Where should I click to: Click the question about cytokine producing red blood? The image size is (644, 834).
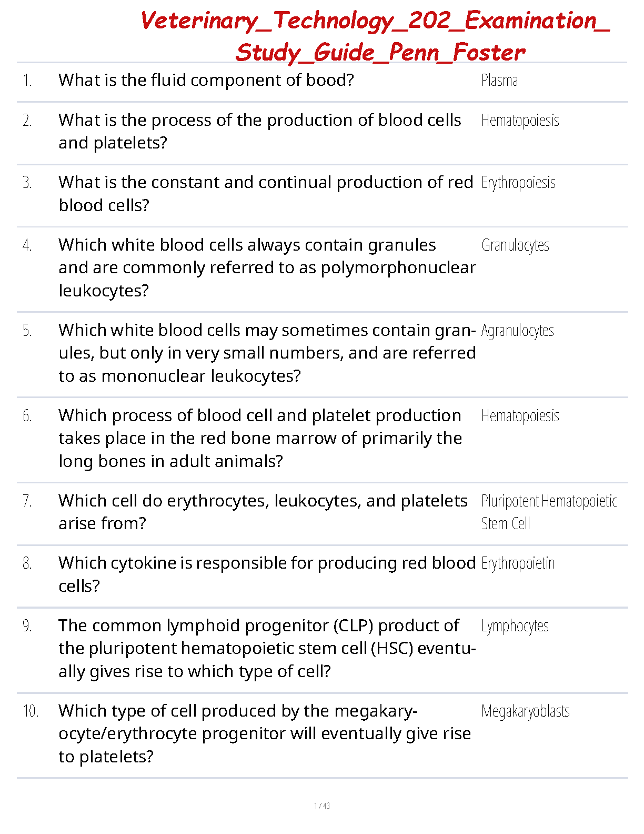coord(267,574)
